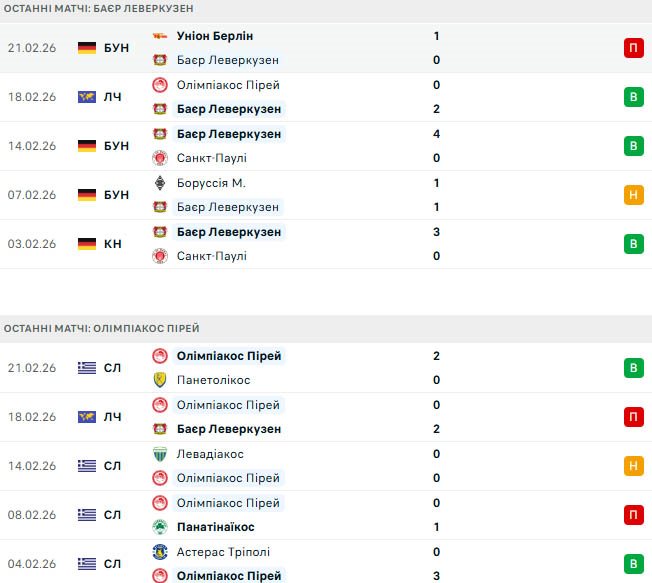Click the Borussia M. club crest icon
This screenshot has height=583, width=652.
click(x=159, y=183)
